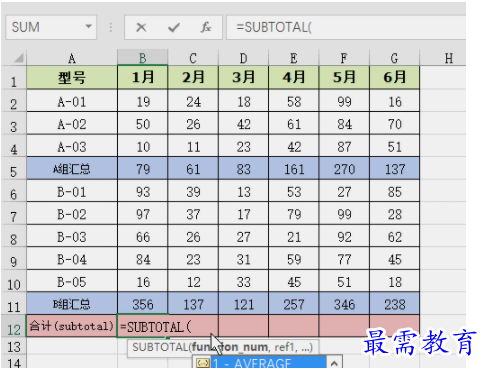Select column E header

pyautogui.click(x=294, y=58)
